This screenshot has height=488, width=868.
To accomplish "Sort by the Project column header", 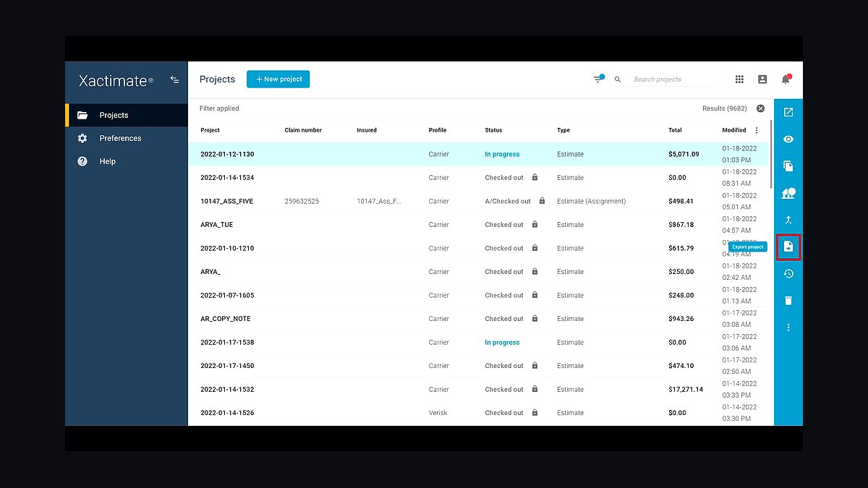I will [x=210, y=130].
